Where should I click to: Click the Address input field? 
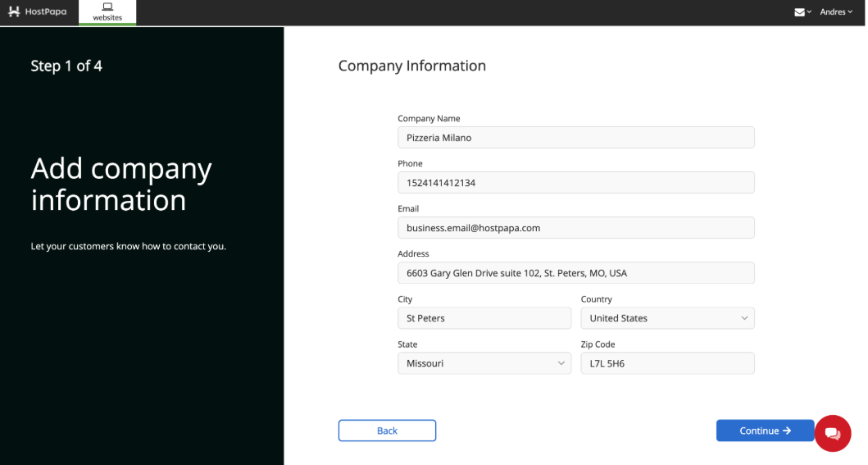[x=575, y=273]
